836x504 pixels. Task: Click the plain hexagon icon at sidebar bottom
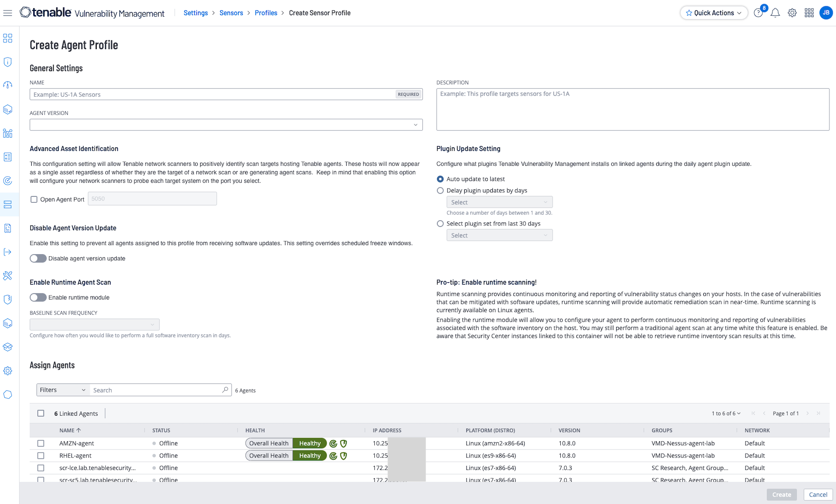(7, 394)
